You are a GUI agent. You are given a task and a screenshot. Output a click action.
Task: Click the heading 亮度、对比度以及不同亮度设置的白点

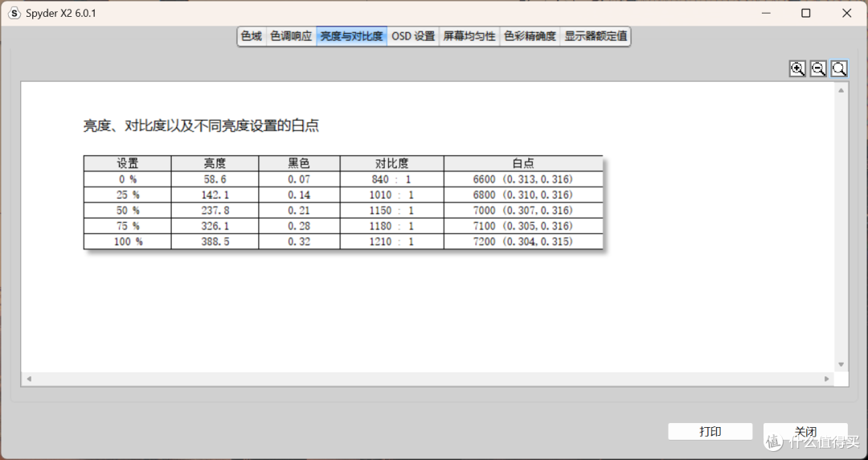pos(201,125)
